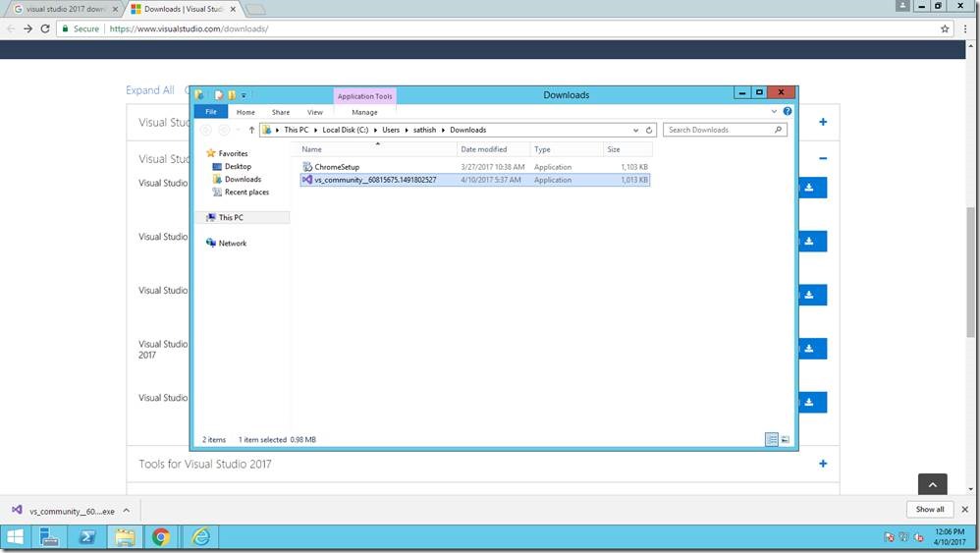The height and width of the screenshot is (553, 980).
Task: Click the Application Tools contextual tab header
Action: pos(365,96)
